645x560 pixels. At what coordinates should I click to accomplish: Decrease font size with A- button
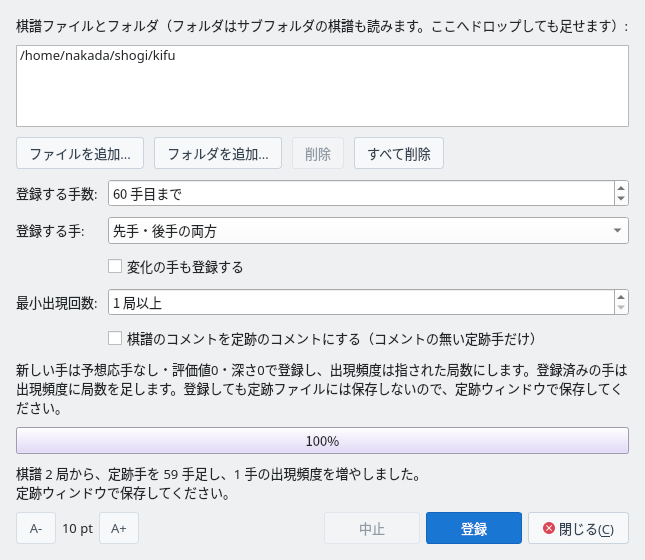pyautogui.click(x=36, y=528)
